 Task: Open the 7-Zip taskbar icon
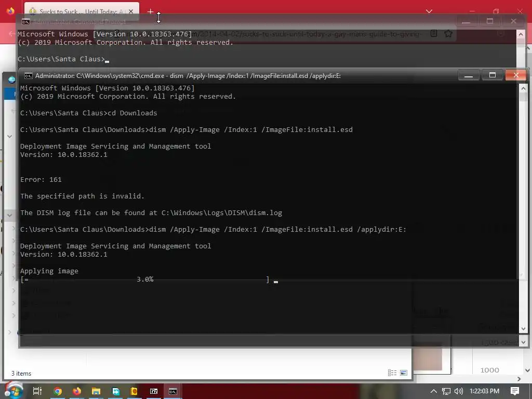coord(154,391)
